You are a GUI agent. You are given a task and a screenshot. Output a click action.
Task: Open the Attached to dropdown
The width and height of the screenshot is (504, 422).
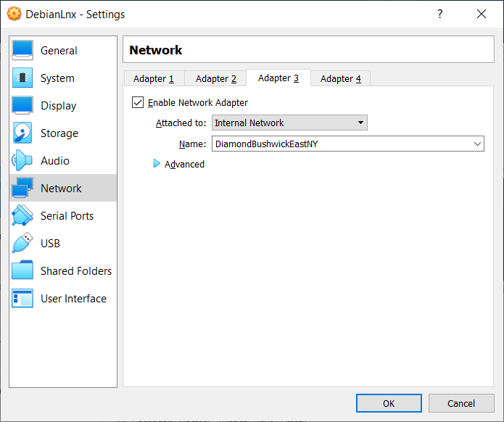(x=289, y=123)
